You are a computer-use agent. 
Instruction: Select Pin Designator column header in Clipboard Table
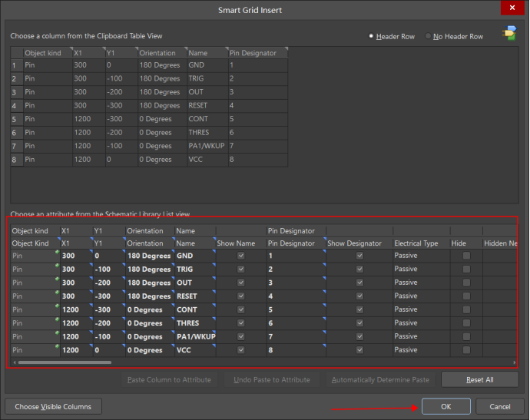pyautogui.click(x=257, y=53)
